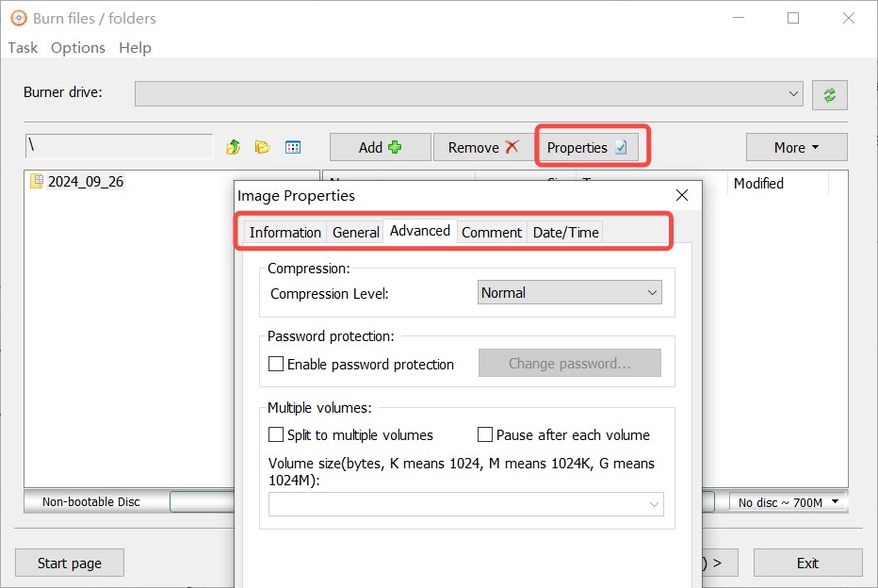This screenshot has width=878, height=588.
Task: Switch to the Information tab
Action: pyautogui.click(x=285, y=232)
